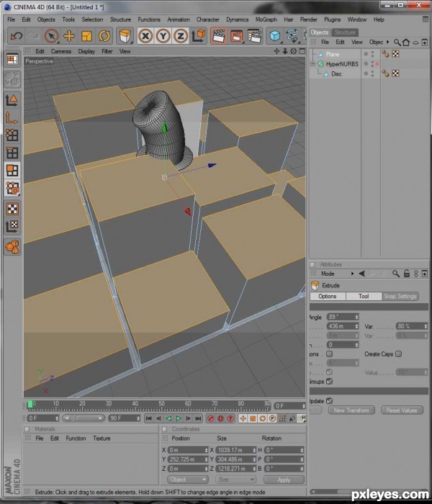
Task: Expand Objects manager menu overflow arrow
Action: point(387,42)
